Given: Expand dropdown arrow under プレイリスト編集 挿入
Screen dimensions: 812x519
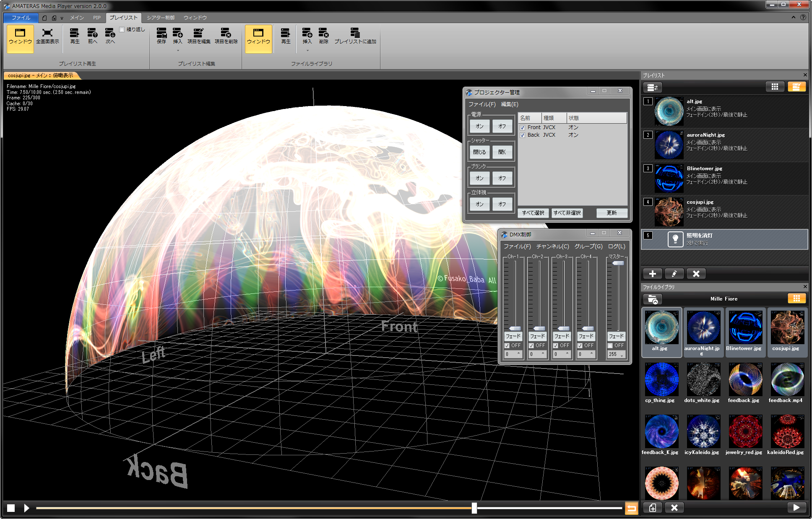Looking at the screenshot, I should tap(178, 50).
